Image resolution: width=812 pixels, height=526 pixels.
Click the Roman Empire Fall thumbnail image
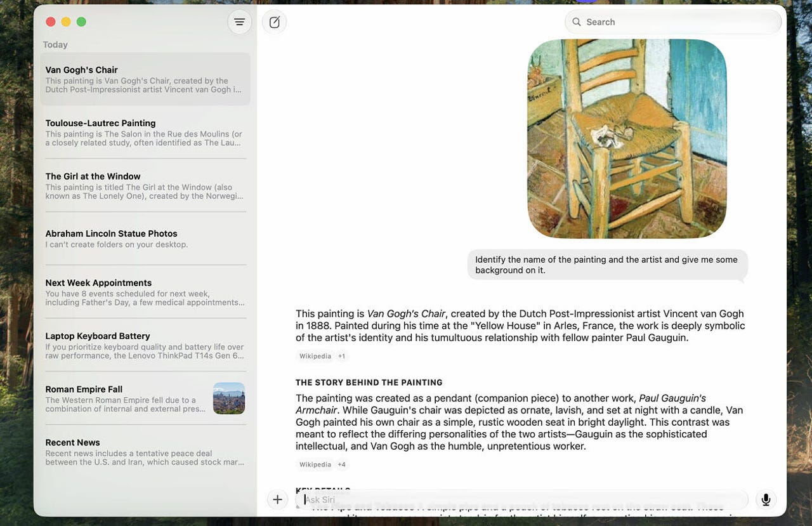[x=229, y=398]
